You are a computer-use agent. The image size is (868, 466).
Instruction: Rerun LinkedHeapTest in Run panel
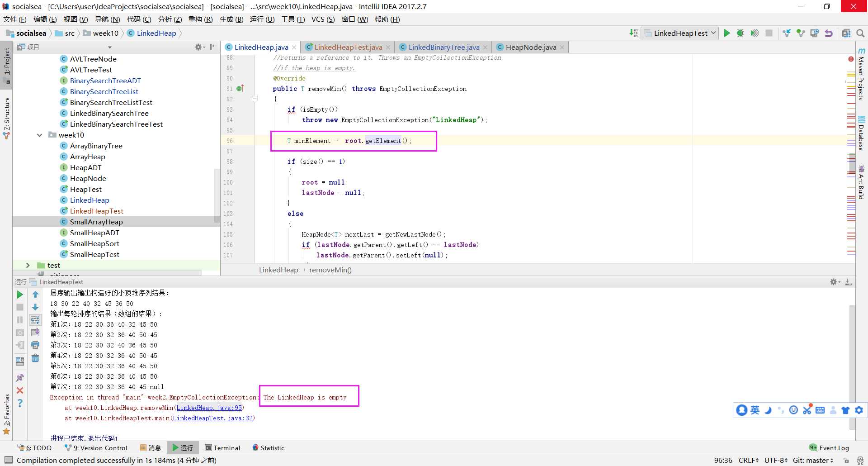coord(20,295)
